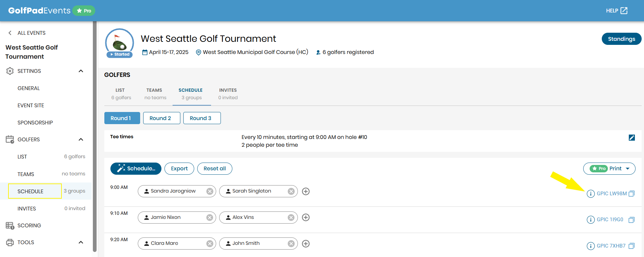Select Round 3

pos(202,118)
